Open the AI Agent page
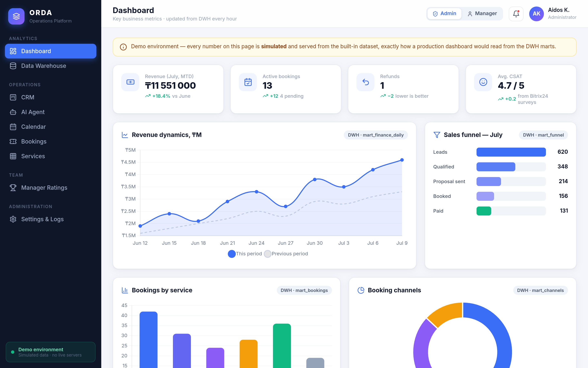588x368 pixels. [x=51, y=112]
